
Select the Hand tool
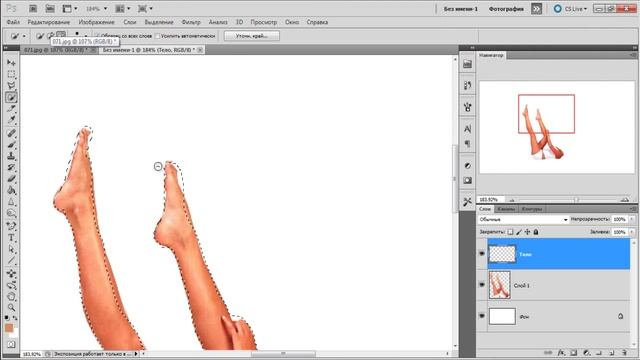[x=11, y=296]
